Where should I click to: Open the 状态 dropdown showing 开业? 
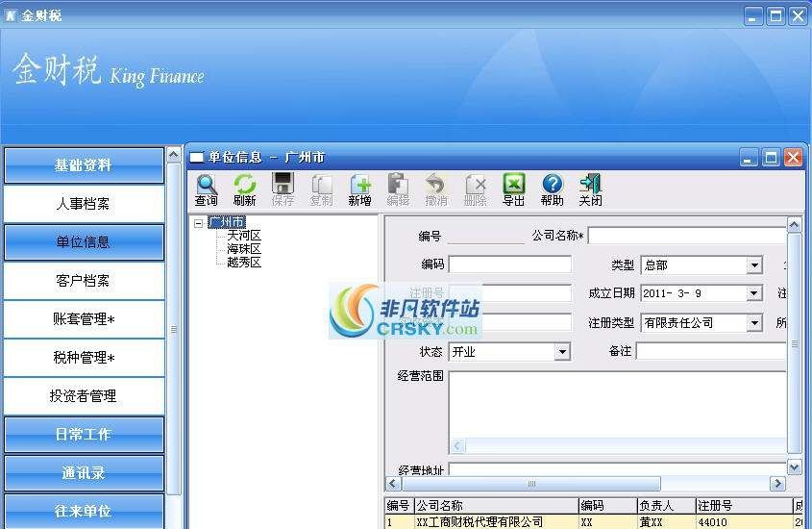[x=562, y=352]
